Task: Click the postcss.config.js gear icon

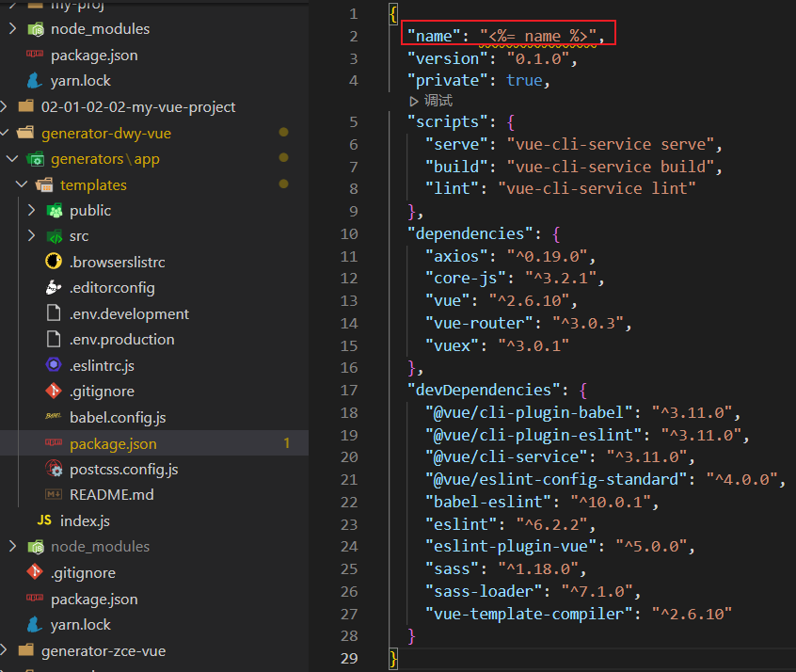Action: [54, 469]
